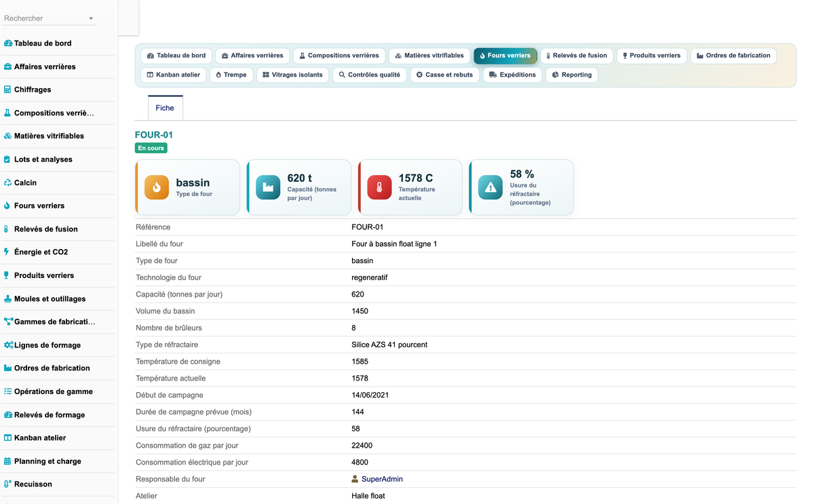The image size is (814, 504).
Task: Open Casse et rebuts navigation button
Action: point(445,75)
